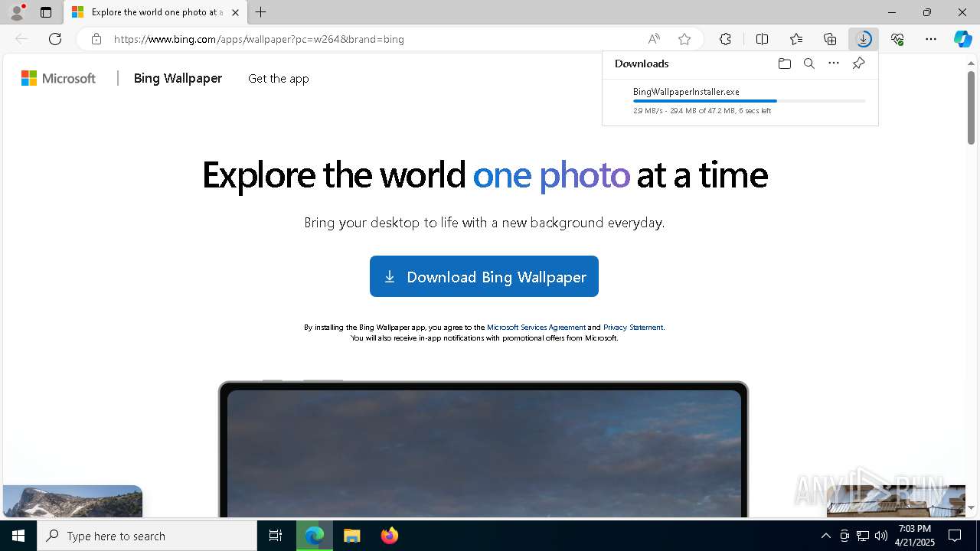
Task: Toggle the Downloads toolbar icon
Action: pos(864,39)
